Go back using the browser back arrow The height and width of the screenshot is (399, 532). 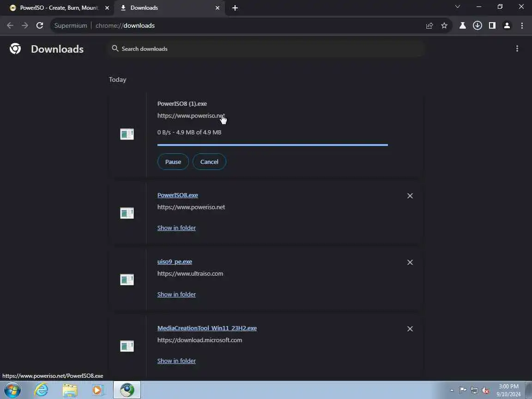[x=10, y=25]
